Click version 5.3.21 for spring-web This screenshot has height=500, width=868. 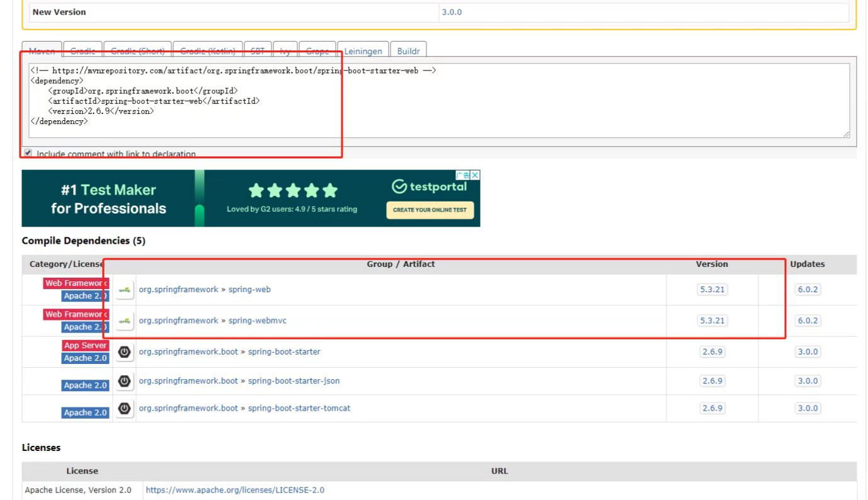click(712, 290)
